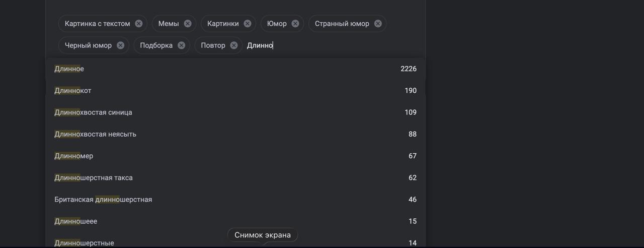
Task: Select the 'Длинное' suggestion
Action: pyautogui.click(x=235, y=69)
